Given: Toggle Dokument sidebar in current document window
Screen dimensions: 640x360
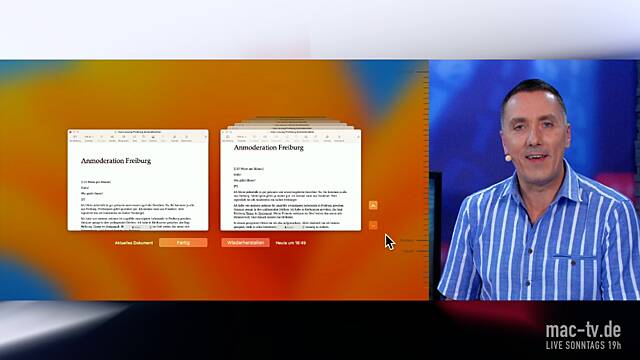Looking at the screenshot, I should point(186,138).
